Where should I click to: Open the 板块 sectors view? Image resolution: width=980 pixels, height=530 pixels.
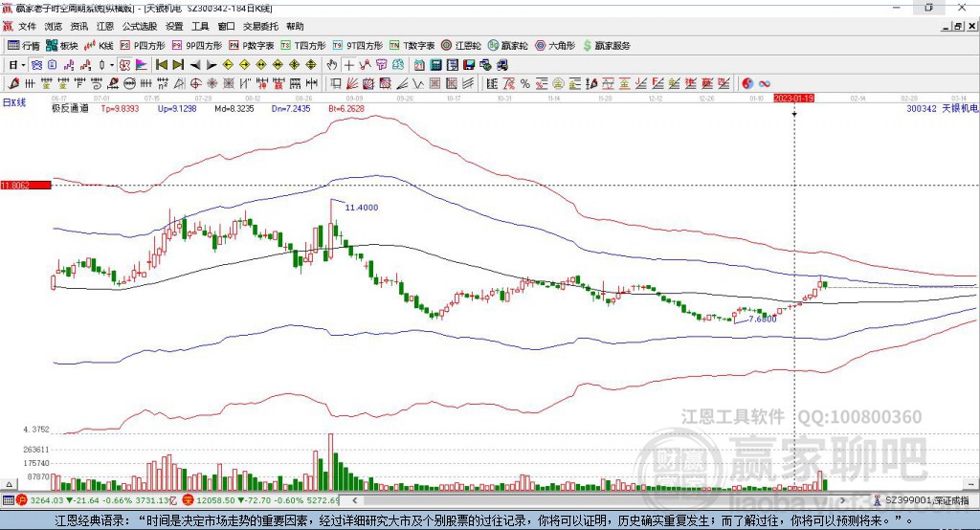[x=62, y=46]
